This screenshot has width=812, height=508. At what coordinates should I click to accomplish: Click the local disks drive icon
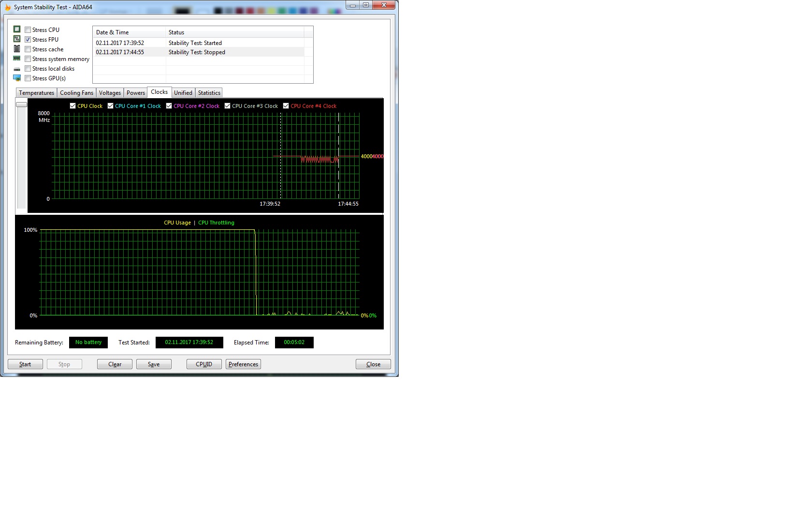click(x=17, y=69)
